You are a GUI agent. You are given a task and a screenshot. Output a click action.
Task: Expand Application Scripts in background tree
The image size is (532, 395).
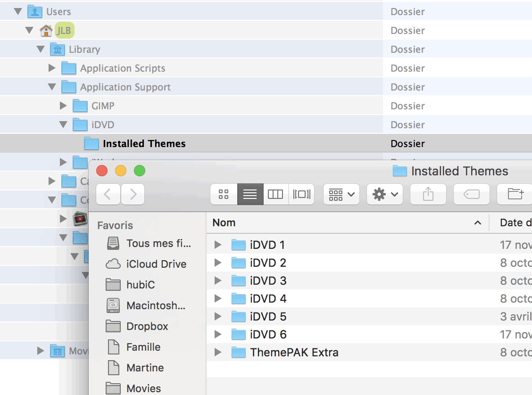[52, 68]
